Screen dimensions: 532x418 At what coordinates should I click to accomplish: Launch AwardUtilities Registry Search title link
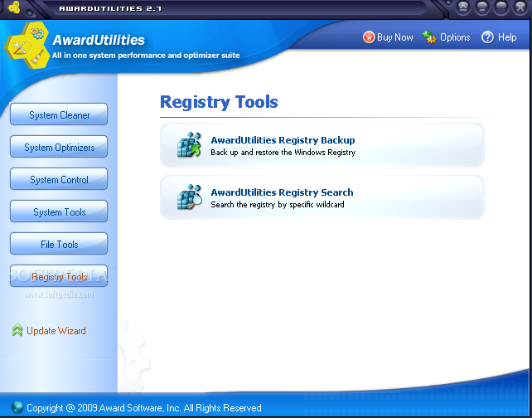point(282,192)
